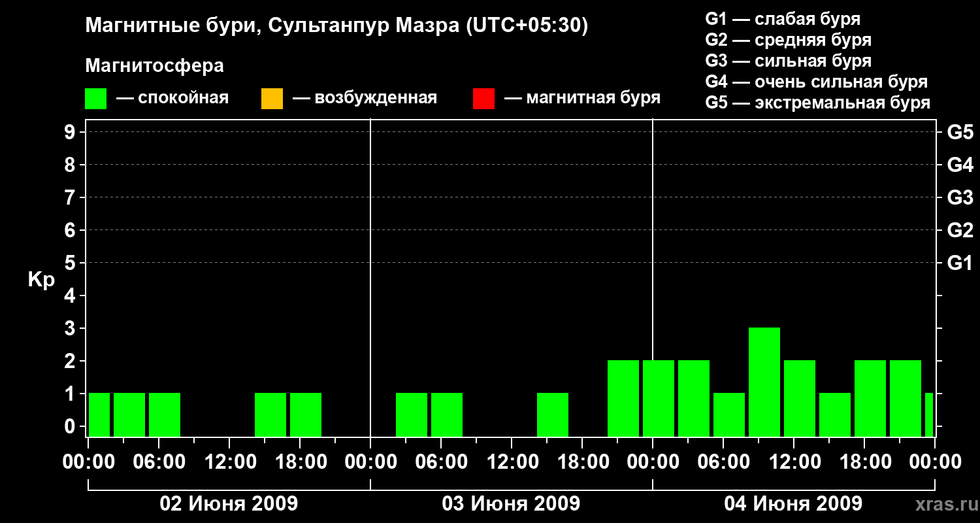Click the 'Магнитосфера' heading

coord(154,66)
